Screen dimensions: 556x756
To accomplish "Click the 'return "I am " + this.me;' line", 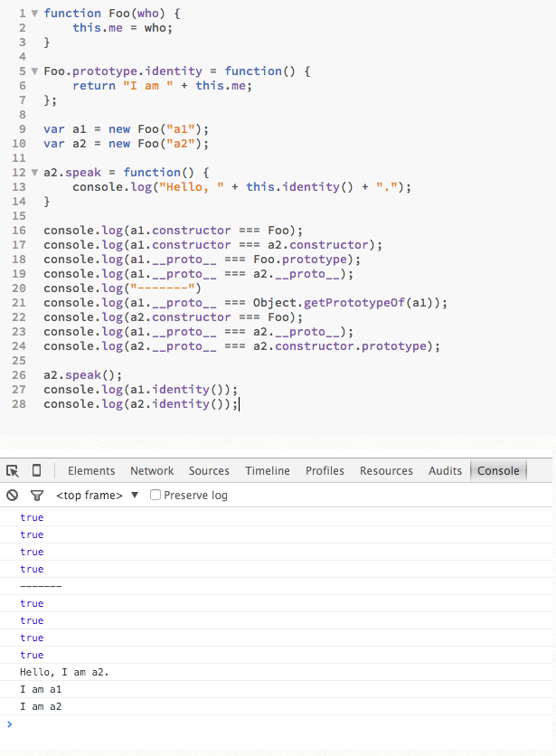I will coord(162,86).
